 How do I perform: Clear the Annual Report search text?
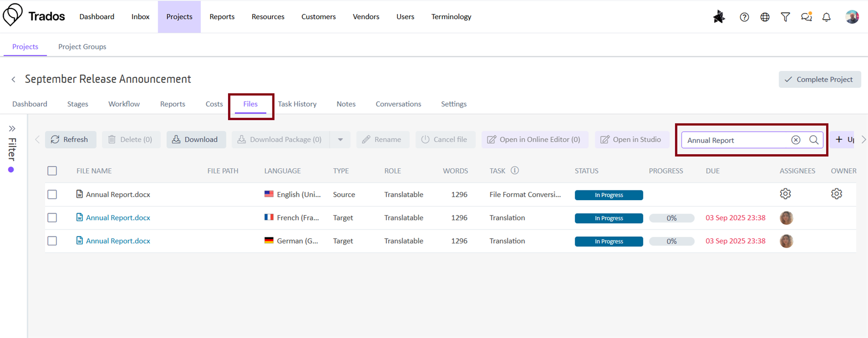[796, 140]
